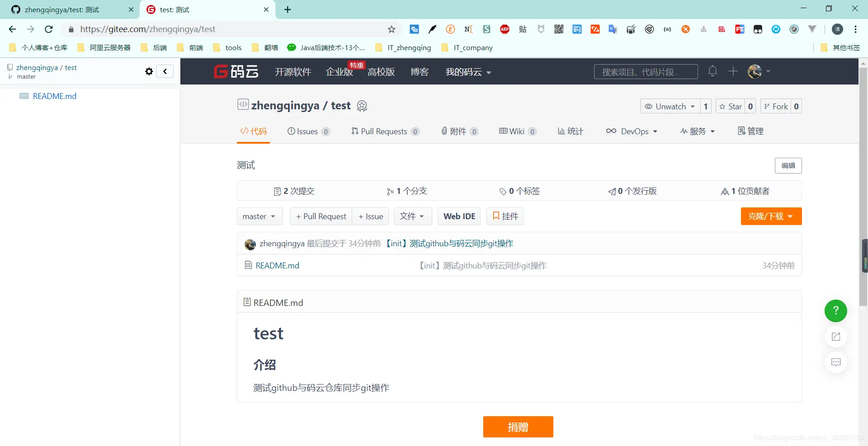Click the committer avatar in the commit row

pyautogui.click(x=250, y=244)
